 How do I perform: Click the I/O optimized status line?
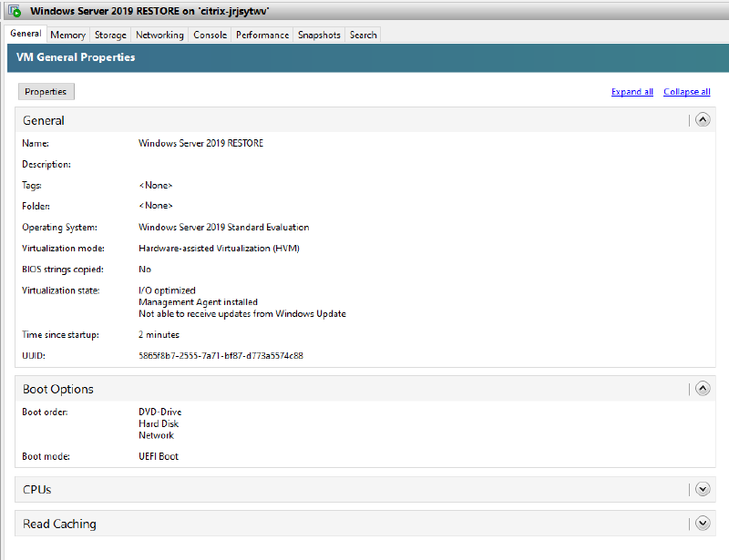[x=167, y=290]
